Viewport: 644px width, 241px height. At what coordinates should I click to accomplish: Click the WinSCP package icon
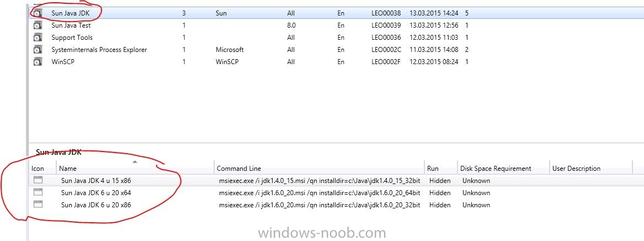pos(38,62)
